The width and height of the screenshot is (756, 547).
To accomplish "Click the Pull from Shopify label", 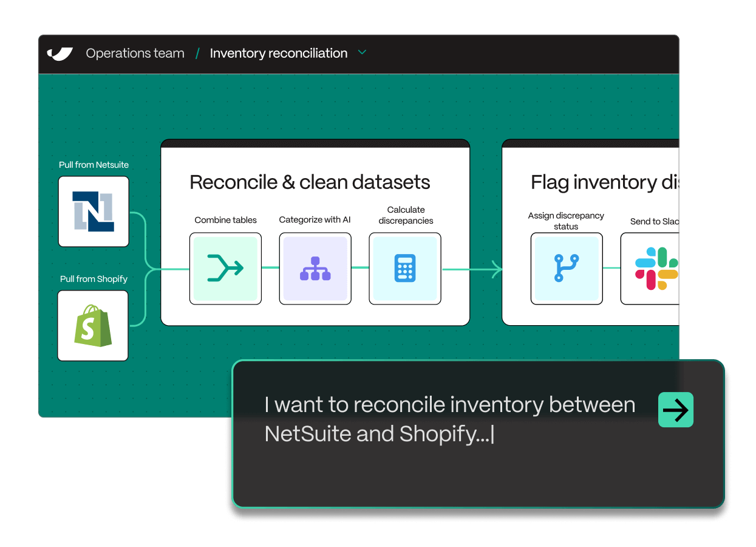I will pyautogui.click(x=94, y=279).
